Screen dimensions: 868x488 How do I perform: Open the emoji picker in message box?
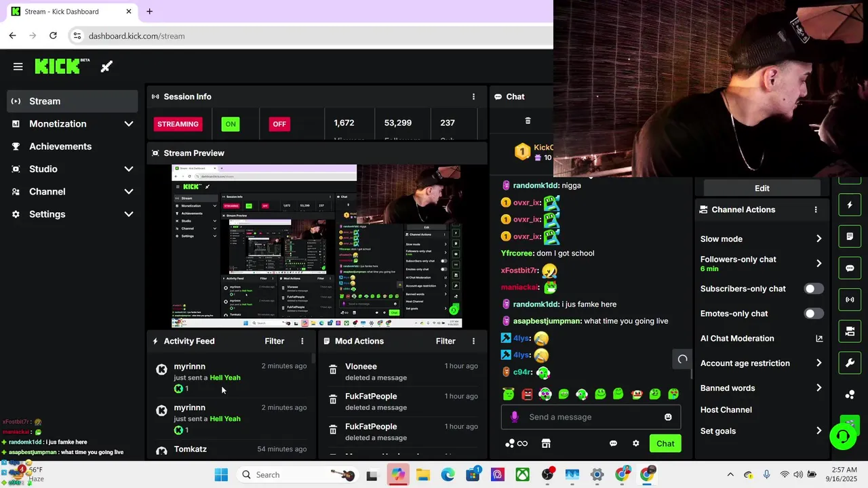coord(668,417)
